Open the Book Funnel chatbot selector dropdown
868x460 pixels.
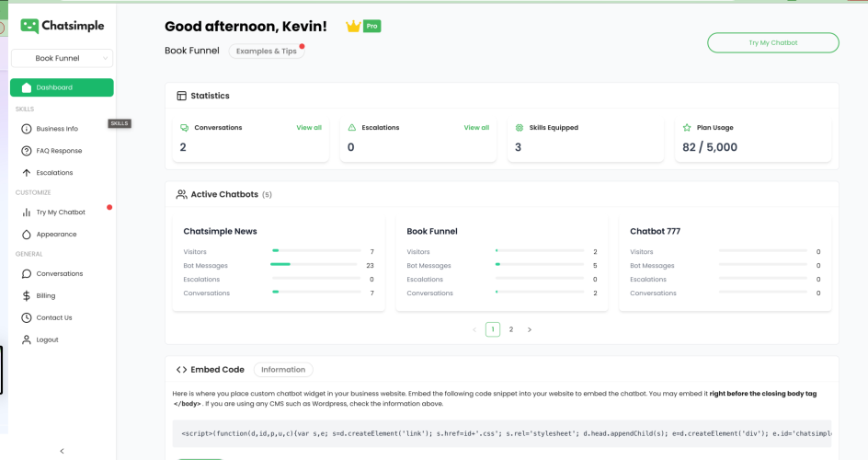pos(62,58)
